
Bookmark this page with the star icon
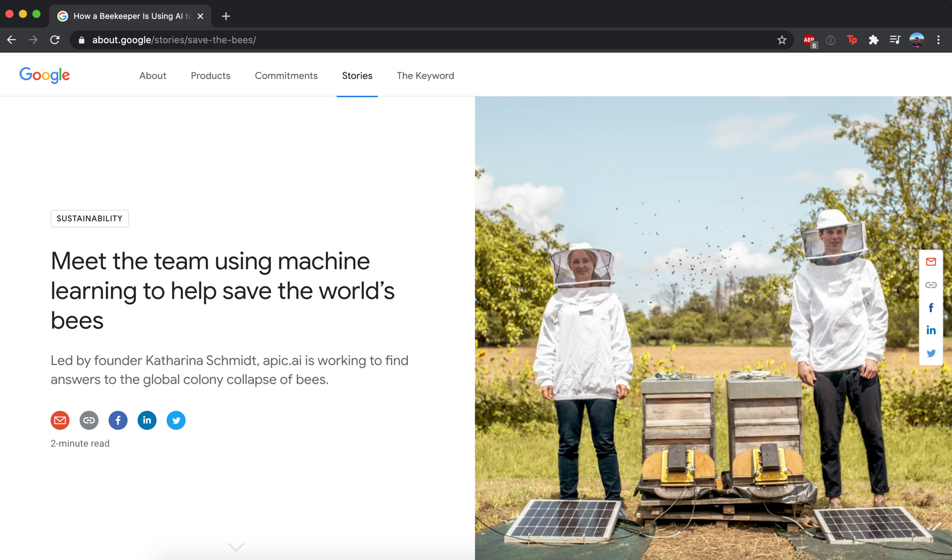pos(781,40)
